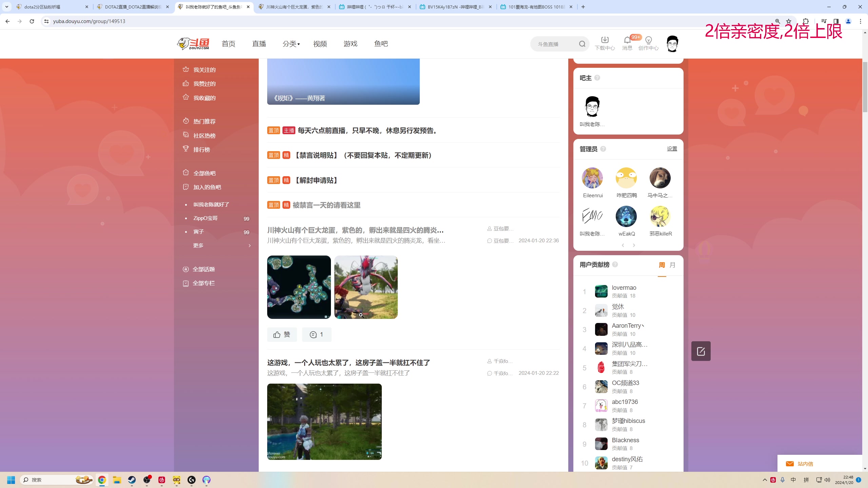The image size is (868, 488).
Task: Show hidden system tray icons
Action: [765, 480]
